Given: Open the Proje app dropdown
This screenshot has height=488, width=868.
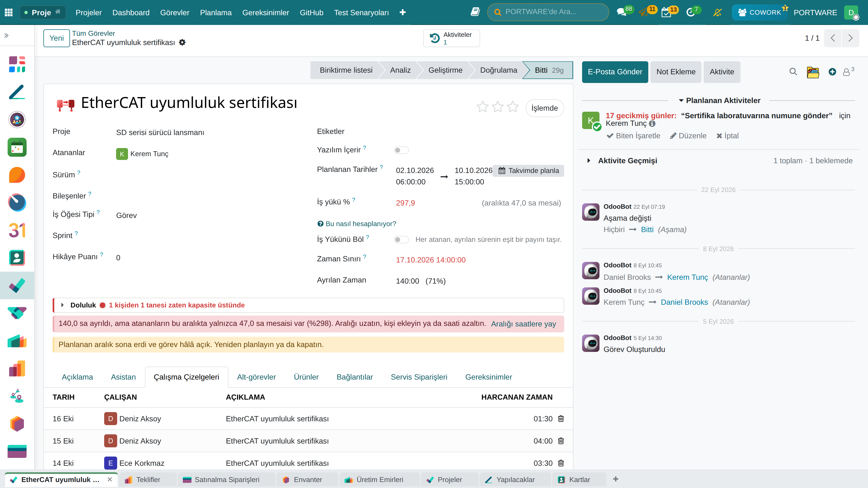Looking at the screenshot, I should pos(43,12).
